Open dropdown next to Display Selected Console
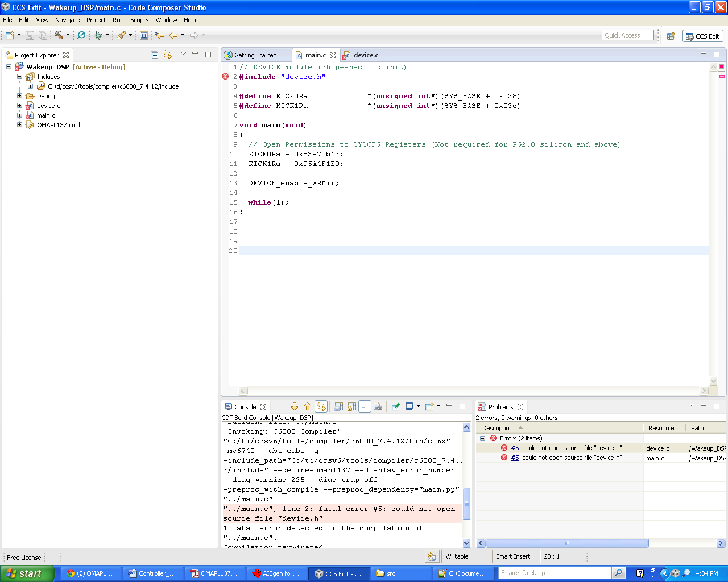The height and width of the screenshot is (582, 728). coord(418,406)
